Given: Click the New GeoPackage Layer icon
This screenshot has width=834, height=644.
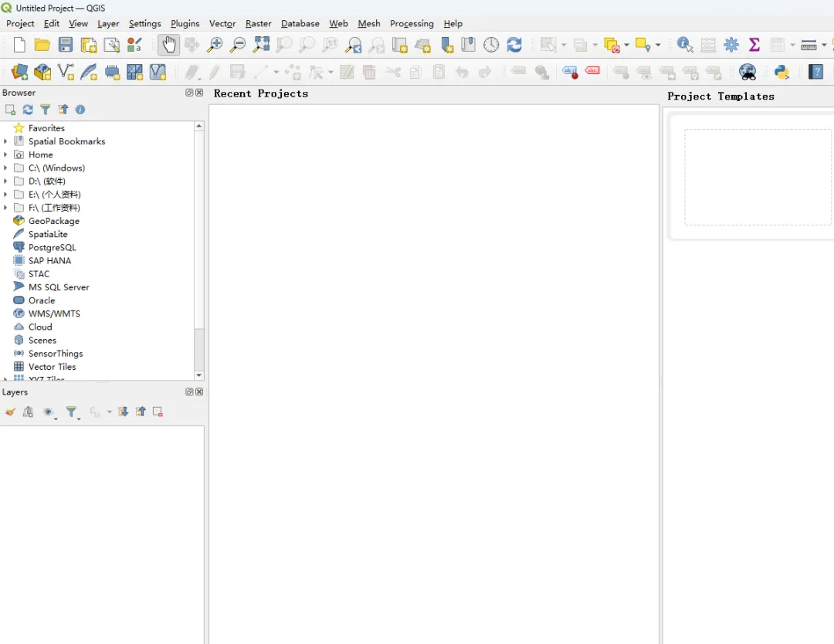Looking at the screenshot, I should [42, 72].
